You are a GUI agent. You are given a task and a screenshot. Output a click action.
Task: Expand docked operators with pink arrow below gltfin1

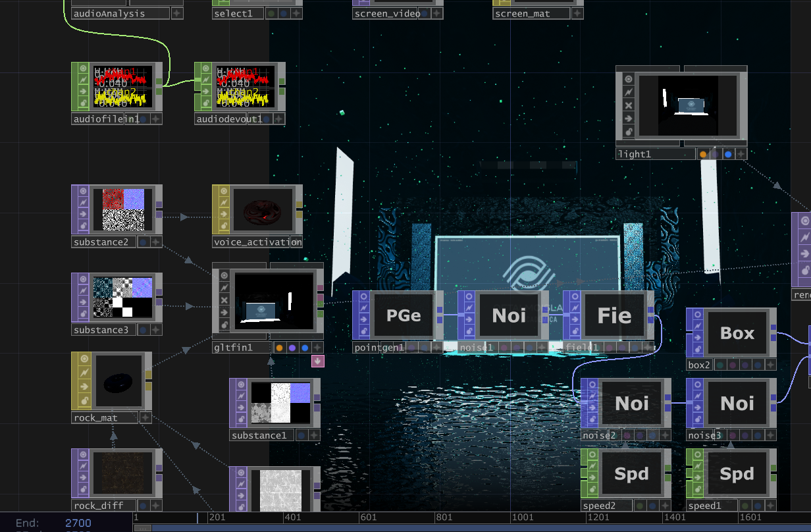(318, 361)
